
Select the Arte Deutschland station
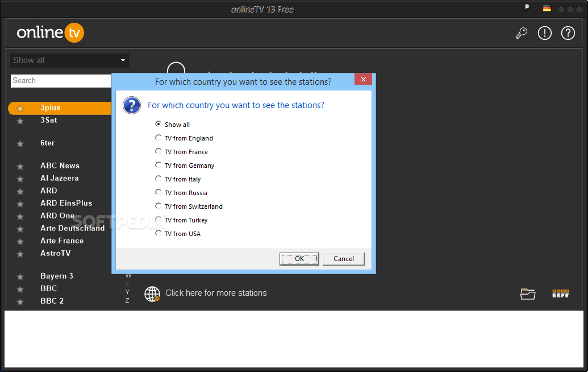(73, 228)
